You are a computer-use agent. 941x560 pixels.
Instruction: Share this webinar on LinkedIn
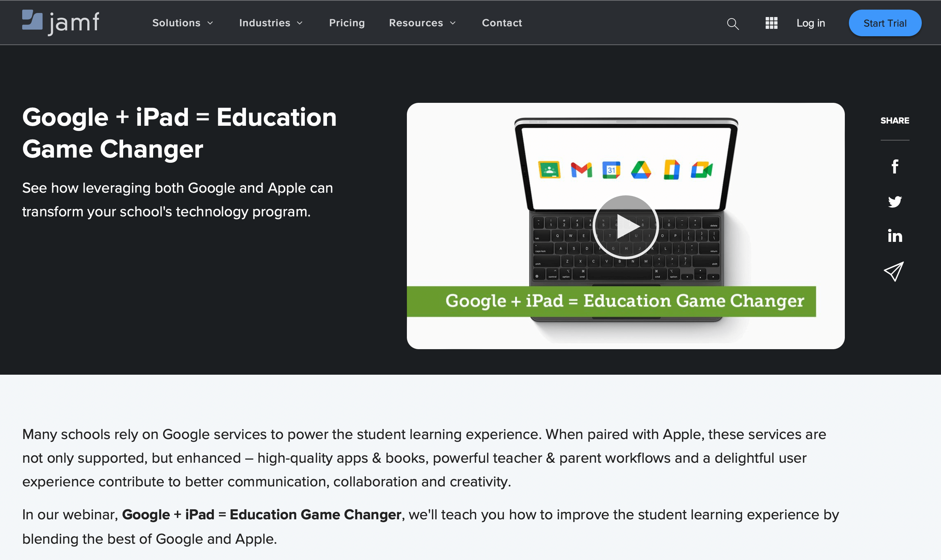(x=895, y=236)
